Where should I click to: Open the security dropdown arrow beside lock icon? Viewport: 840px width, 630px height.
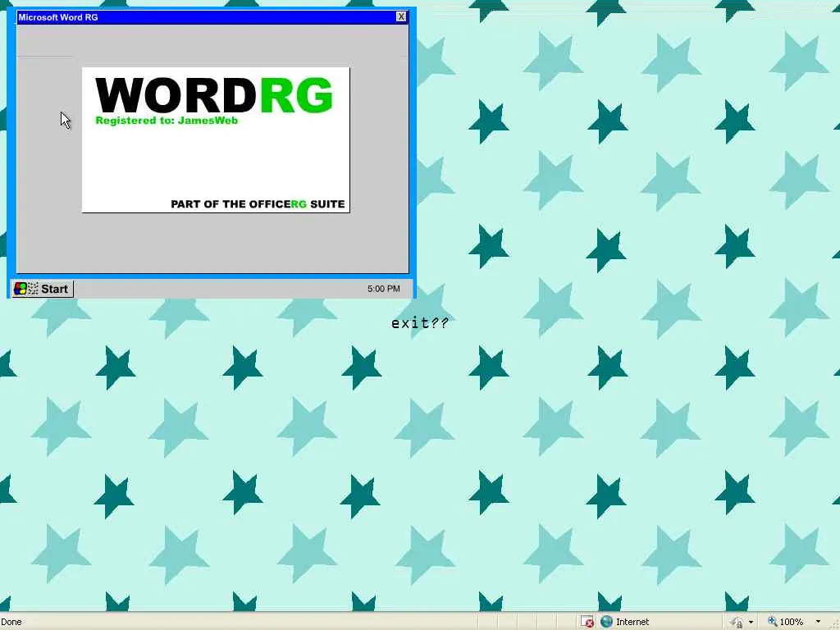click(x=751, y=622)
